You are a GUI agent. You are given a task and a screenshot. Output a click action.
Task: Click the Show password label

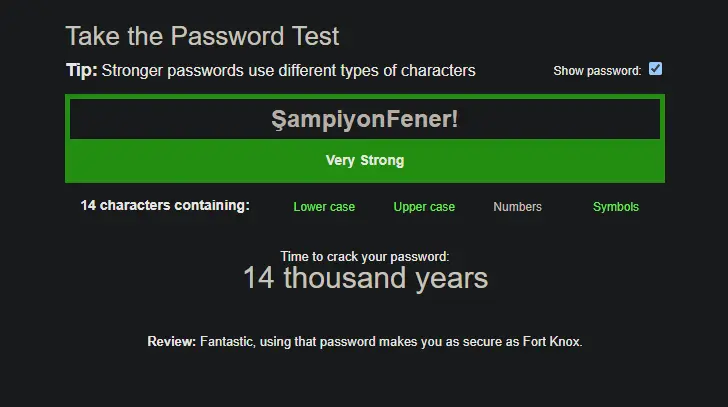(597, 71)
